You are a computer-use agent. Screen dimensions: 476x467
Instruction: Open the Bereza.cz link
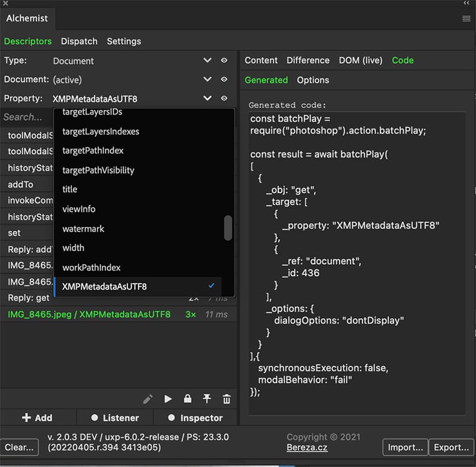coord(307,447)
